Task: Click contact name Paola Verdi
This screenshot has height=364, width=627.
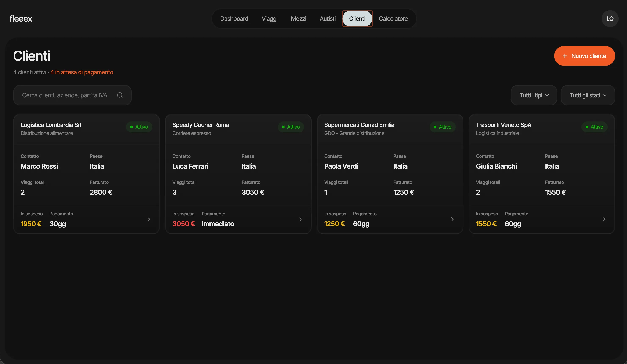Action: coord(341,166)
